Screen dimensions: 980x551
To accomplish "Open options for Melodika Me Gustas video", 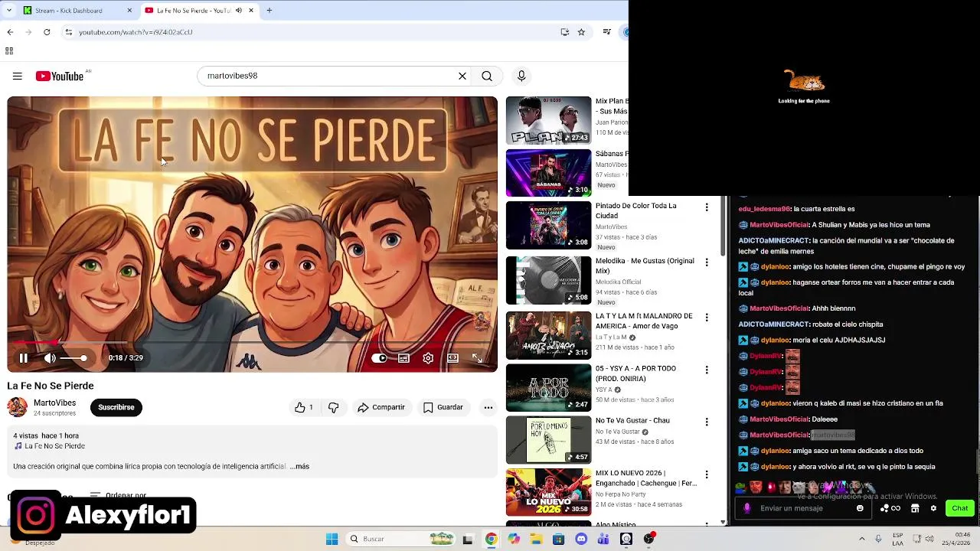I will pyautogui.click(x=707, y=262).
